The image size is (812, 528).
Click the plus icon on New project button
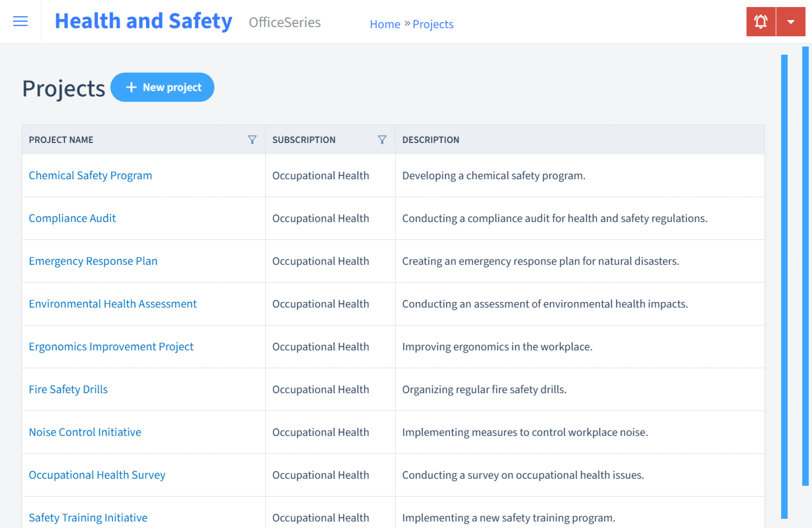click(x=132, y=87)
